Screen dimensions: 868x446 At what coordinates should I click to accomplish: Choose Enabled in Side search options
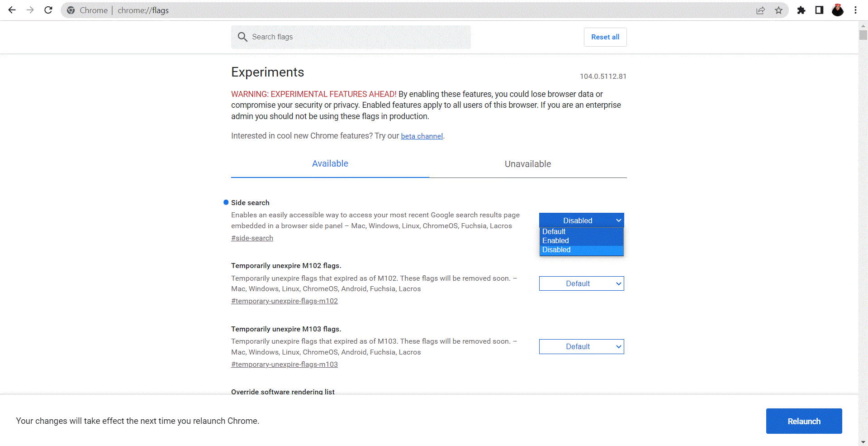[x=581, y=241]
